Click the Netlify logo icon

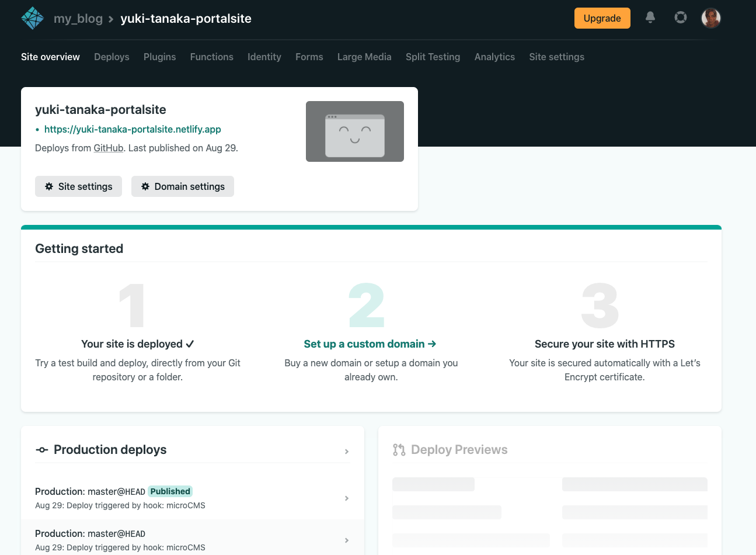(x=33, y=18)
